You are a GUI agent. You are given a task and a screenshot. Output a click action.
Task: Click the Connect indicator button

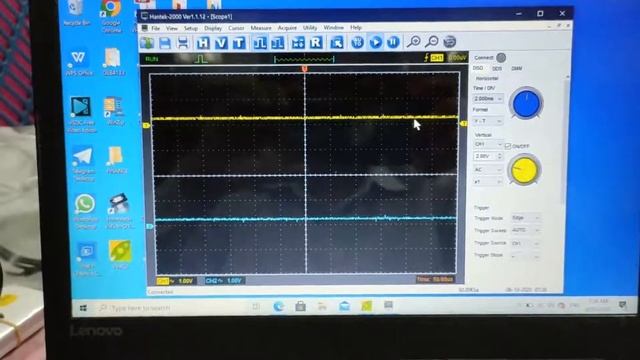[x=501, y=58]
